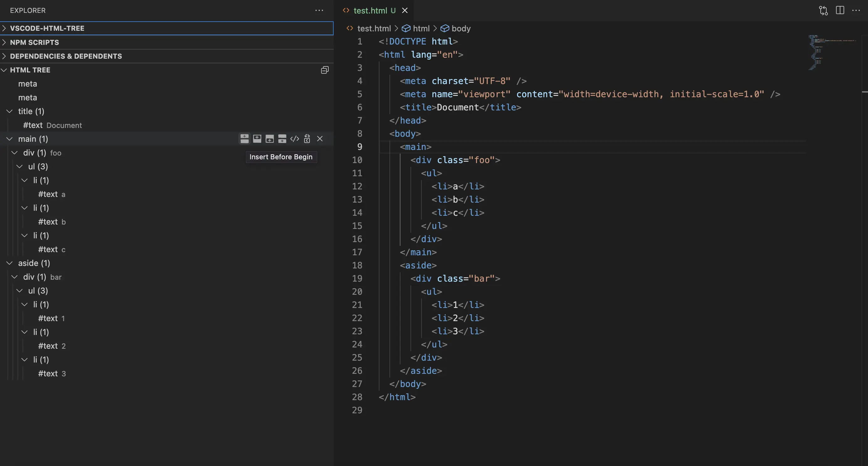Expand the NPM SCRIPTS section
Viewport: 868px width, 466px height.
point(34,42)
